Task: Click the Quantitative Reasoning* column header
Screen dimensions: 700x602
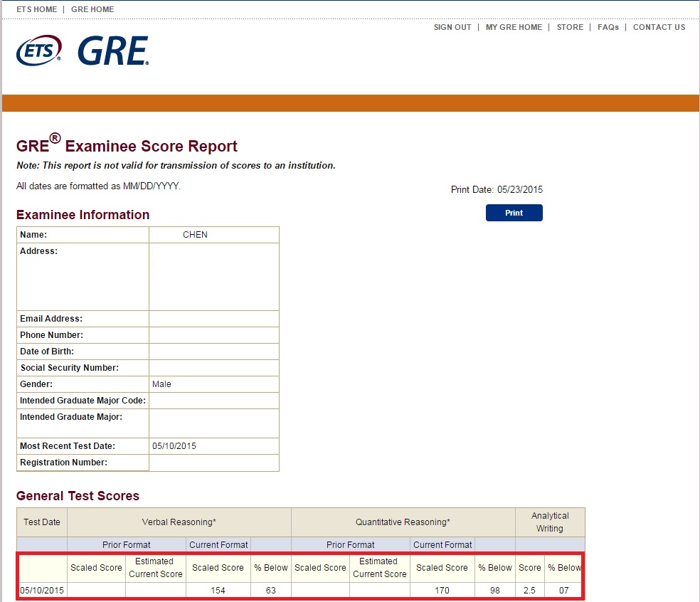Action: pos(403,522)
